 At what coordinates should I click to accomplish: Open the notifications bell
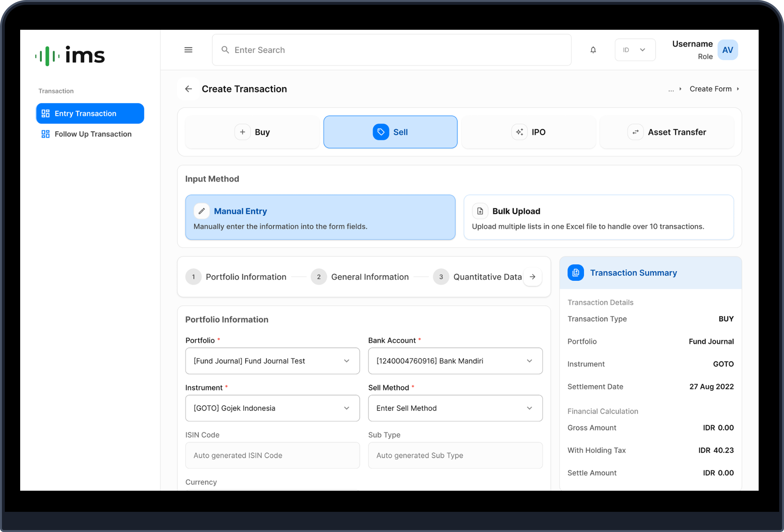click(593, 49)
